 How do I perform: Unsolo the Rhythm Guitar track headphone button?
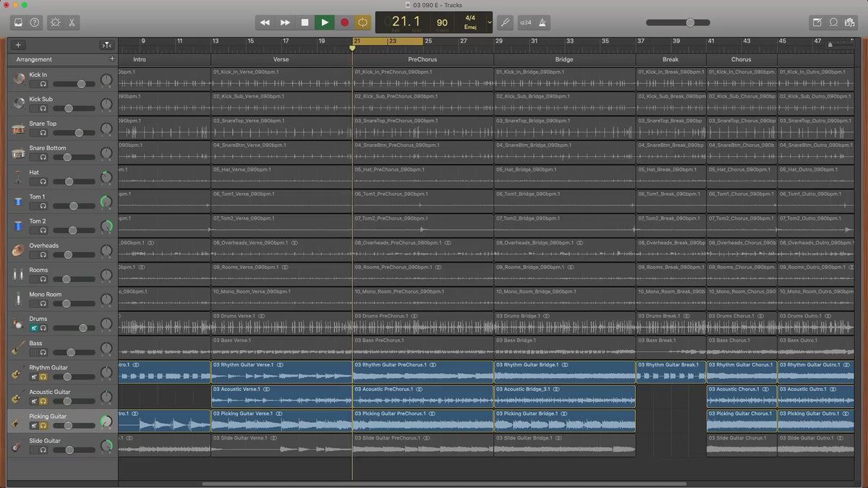click(43, 377)
